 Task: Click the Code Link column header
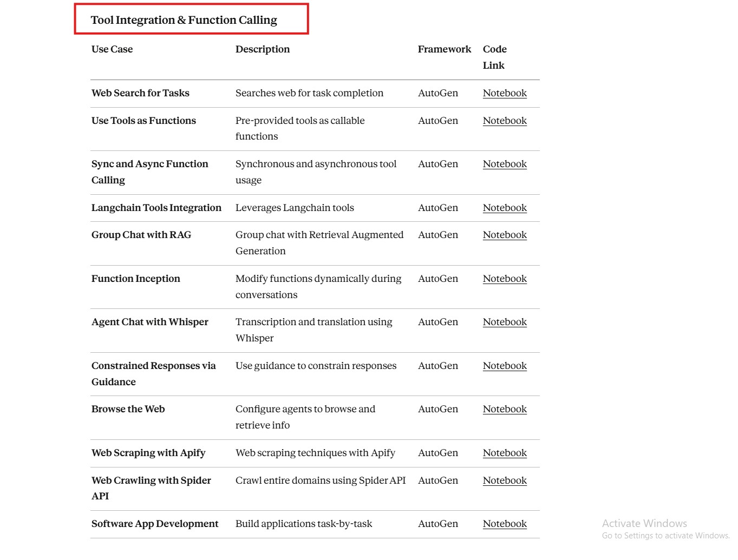(x=494, y=57)
